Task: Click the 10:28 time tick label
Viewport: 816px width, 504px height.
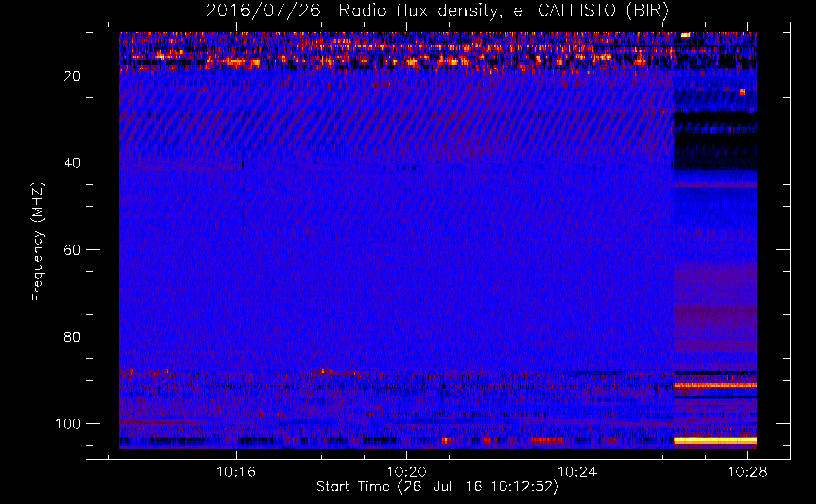Action: [x=747, y=472]
